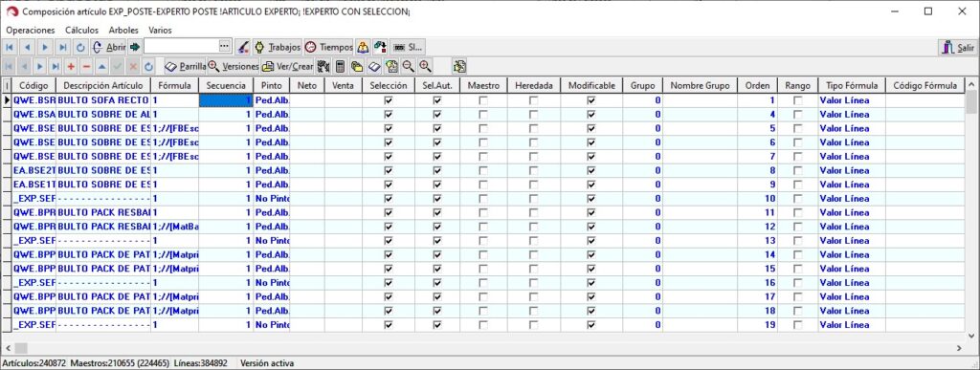Open Trabajos
Viewport: 980px width, 370px height.
(x=277, y=47)
